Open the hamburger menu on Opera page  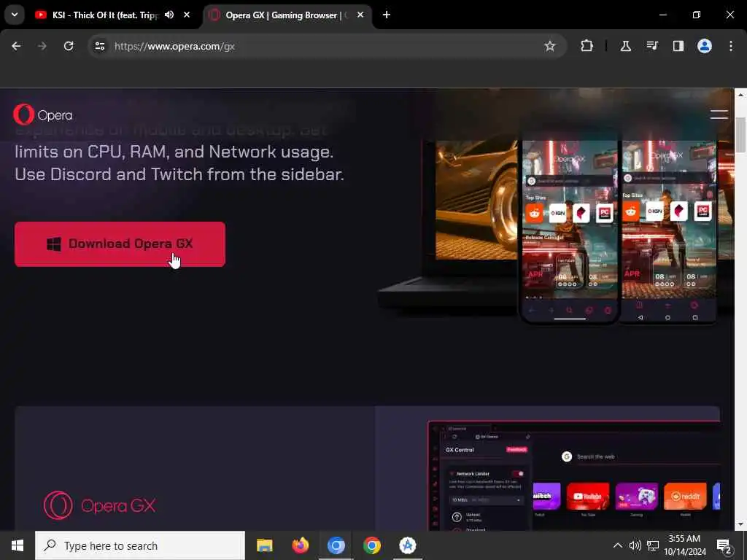(719, 114)
